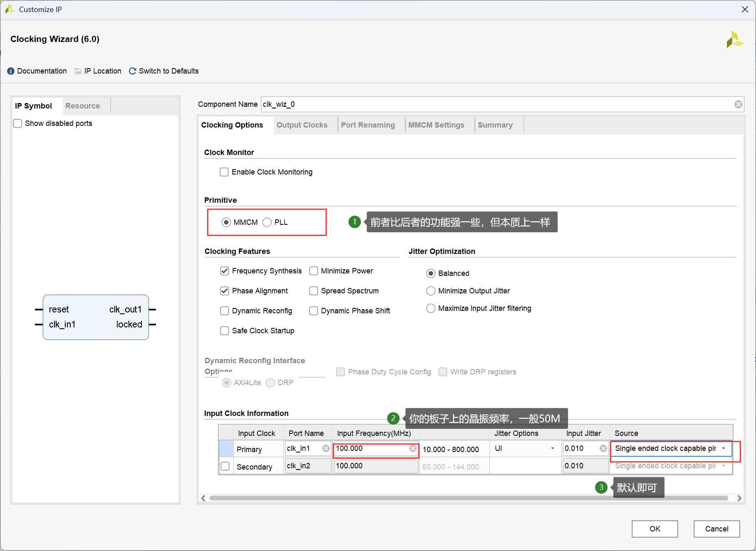
Task: Select the MMCM primitive option
Action: click(226, 222)
